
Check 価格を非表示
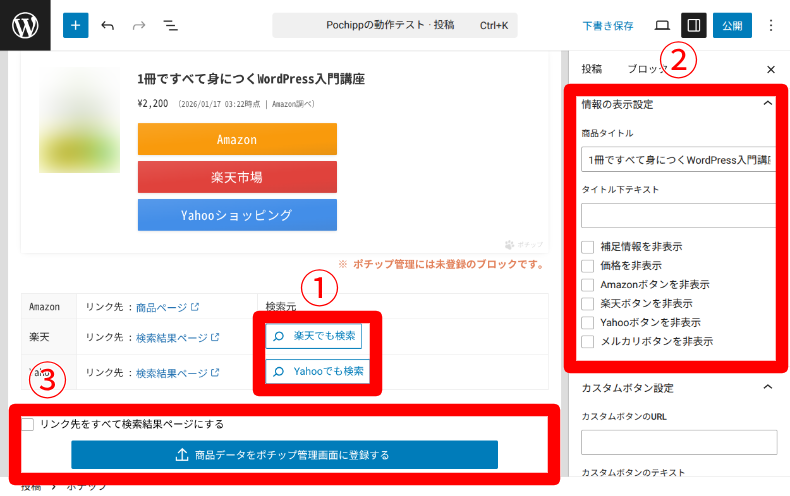pos(587,266)
